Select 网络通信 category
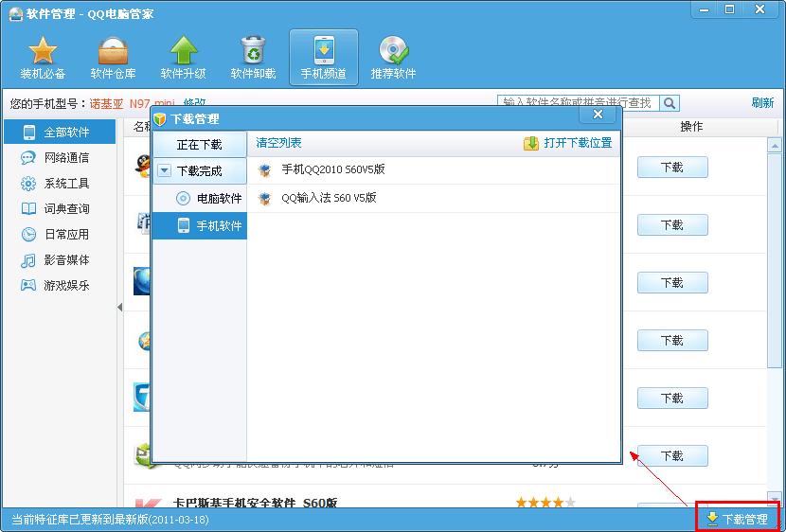The width and height of the screenshot is (786, 532). (x=60, y=158)
